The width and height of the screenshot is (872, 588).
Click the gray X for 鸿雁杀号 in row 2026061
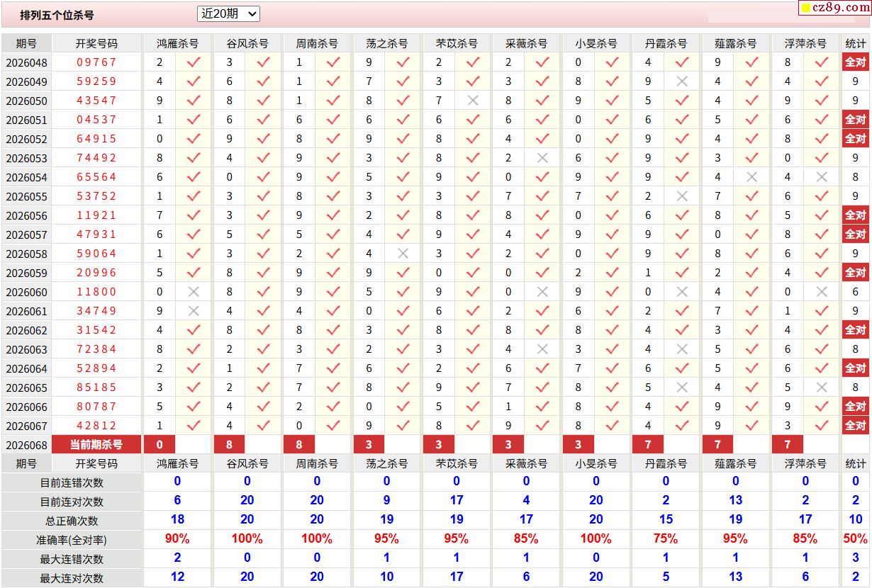coord(194,311)
